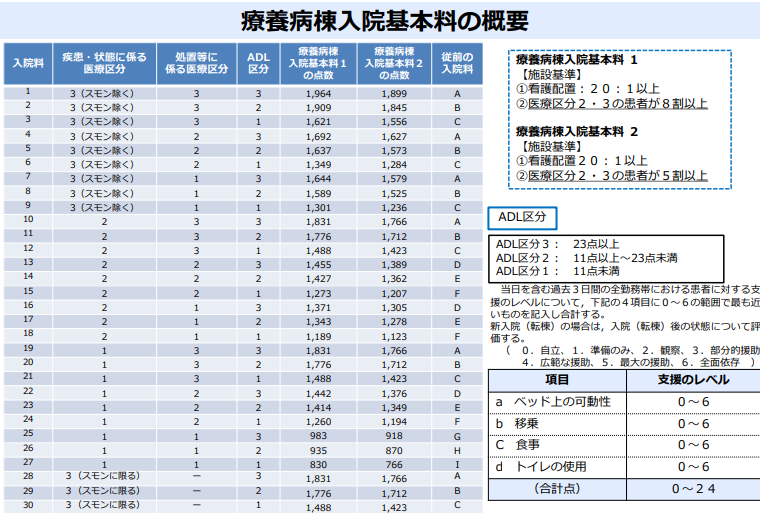Click the 支援のレベル table header
The image size is (760, 513).
693,380
